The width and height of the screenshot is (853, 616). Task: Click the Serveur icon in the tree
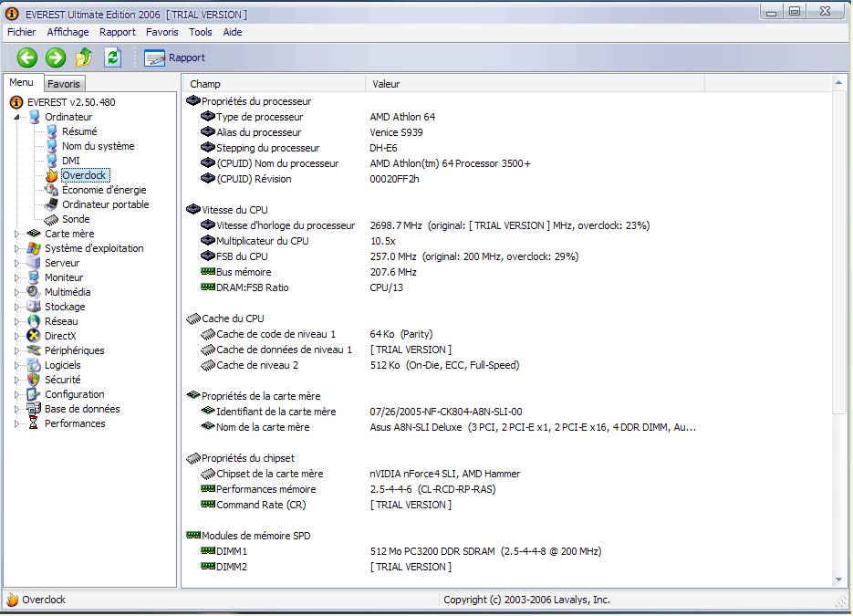[34, 263]
